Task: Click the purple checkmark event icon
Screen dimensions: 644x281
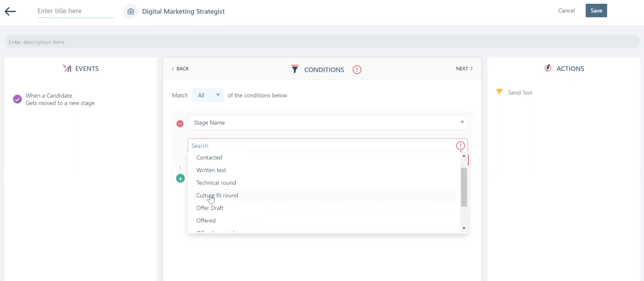Action: pyautogui.click(x=17, y=99)
